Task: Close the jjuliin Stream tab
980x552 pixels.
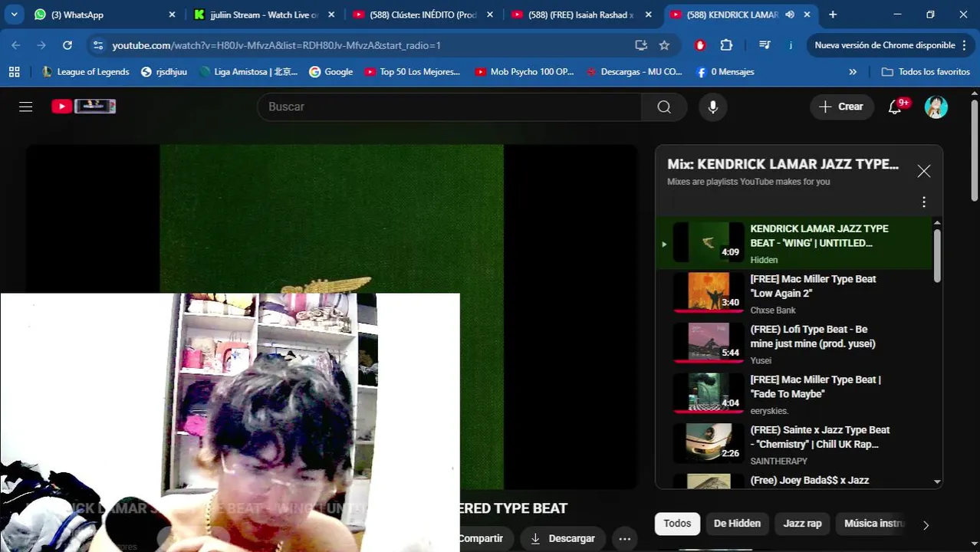Action: coord(331,15)
